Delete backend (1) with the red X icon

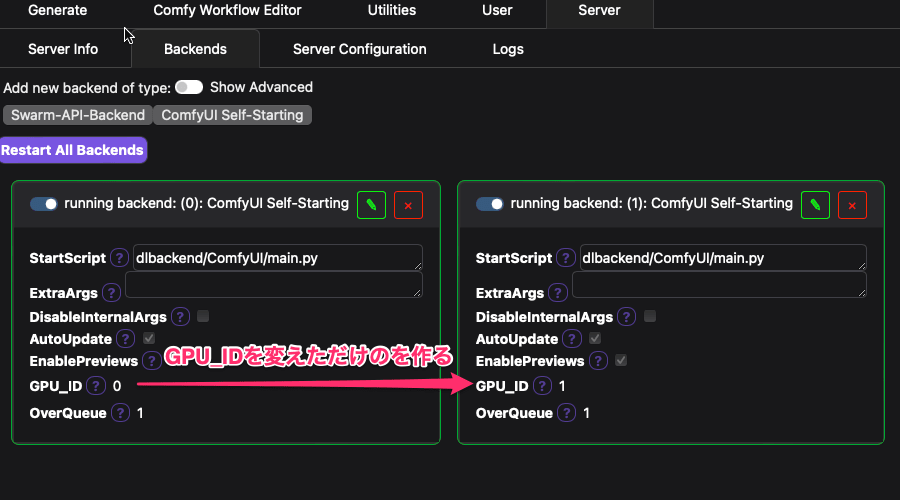[x=852, y=205]
